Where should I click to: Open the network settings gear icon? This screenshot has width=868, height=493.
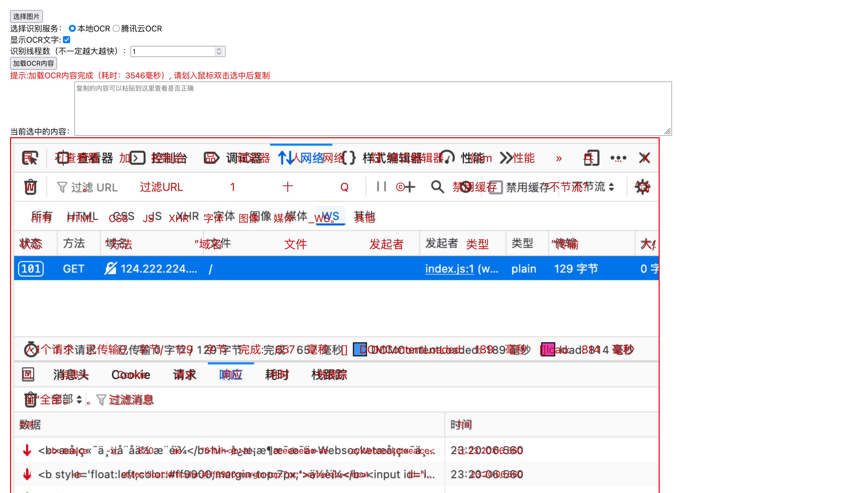[x=642, y=187]
